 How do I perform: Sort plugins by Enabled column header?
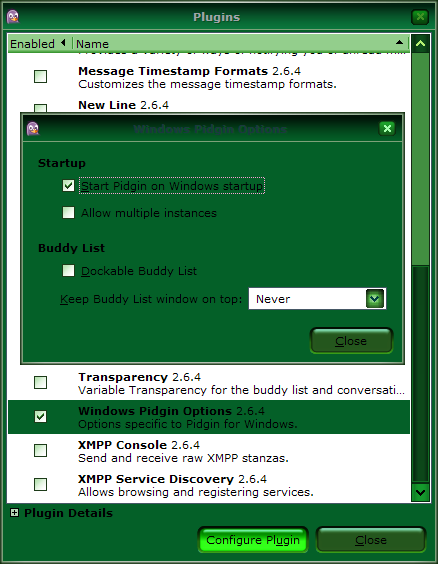click(40, 44)
